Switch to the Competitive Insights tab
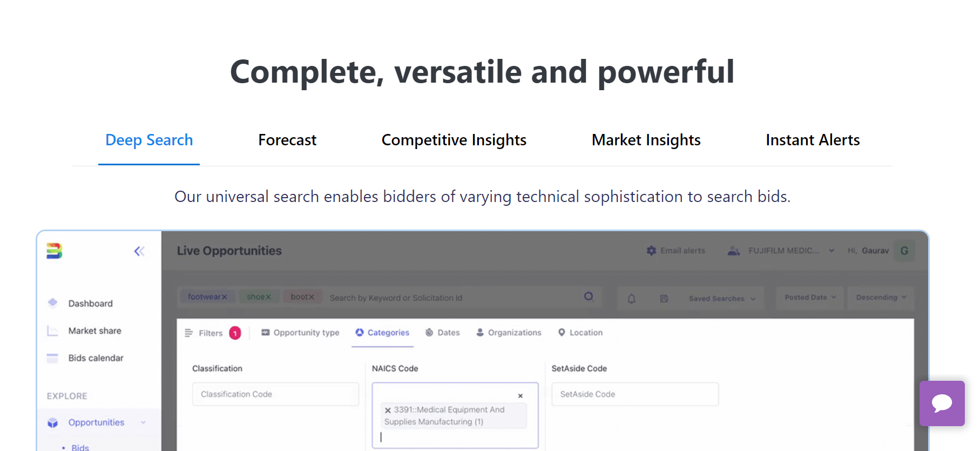 tap(454, 140)
